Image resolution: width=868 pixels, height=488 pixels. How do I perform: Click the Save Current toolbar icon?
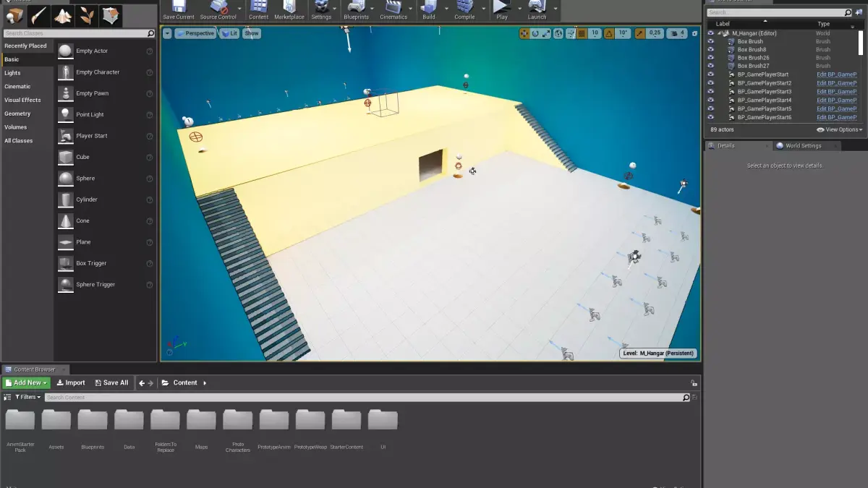click(179, 7)
